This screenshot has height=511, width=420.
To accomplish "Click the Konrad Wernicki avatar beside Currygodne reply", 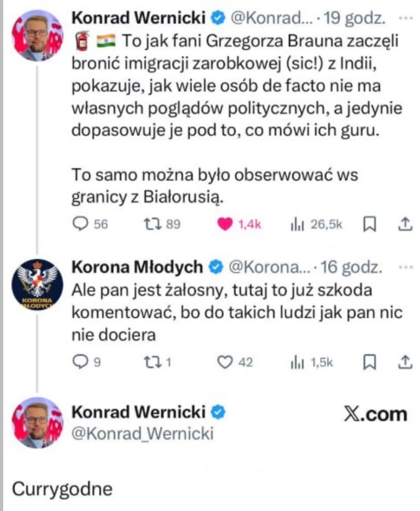I will (x=37, y=423).
